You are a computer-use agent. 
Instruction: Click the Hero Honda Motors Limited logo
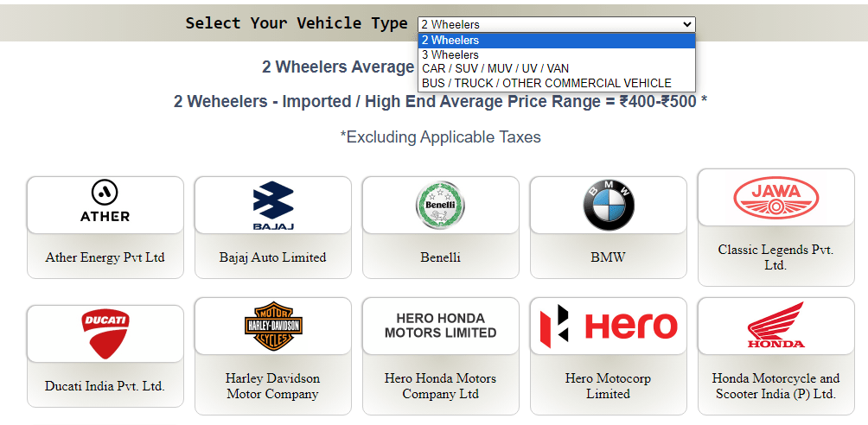click(x=441, y=326)
